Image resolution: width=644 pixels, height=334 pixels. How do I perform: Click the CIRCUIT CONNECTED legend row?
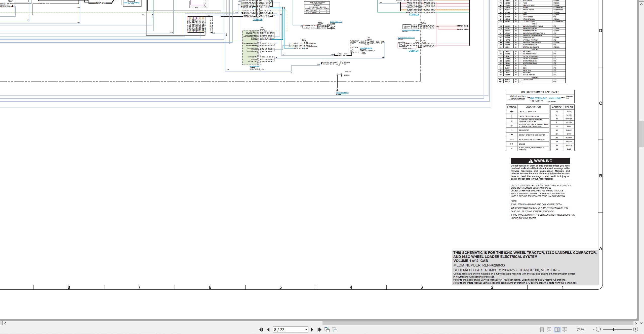point(528,111)
